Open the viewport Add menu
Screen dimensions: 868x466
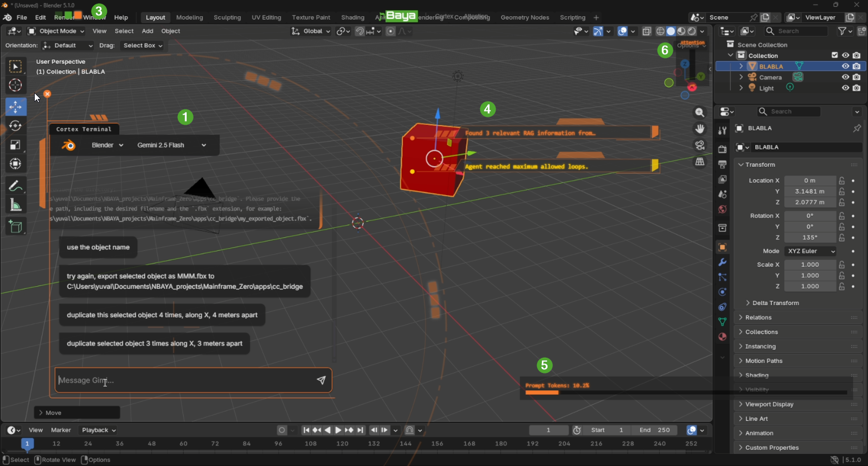point(147,31)
